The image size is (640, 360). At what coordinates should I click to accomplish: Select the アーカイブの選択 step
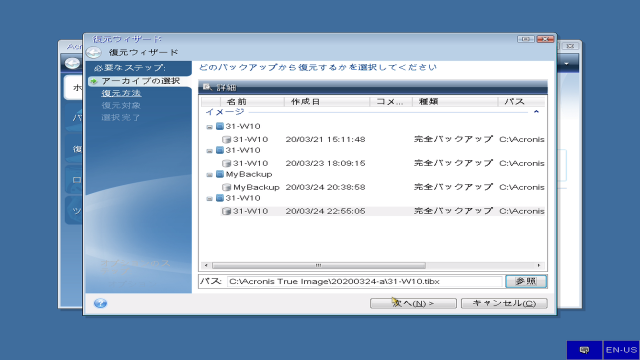pyautogui.click(x=140, y=81)
